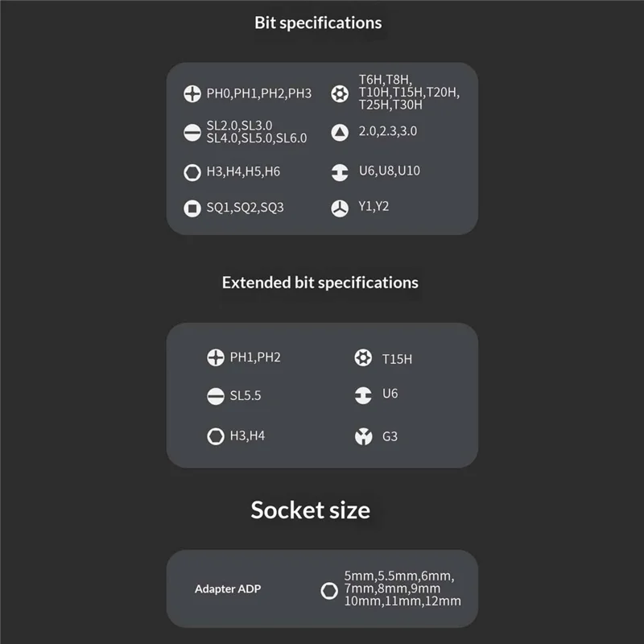
Task: Select the Torx security icon beside T6H,T8H
Action: 340,93
